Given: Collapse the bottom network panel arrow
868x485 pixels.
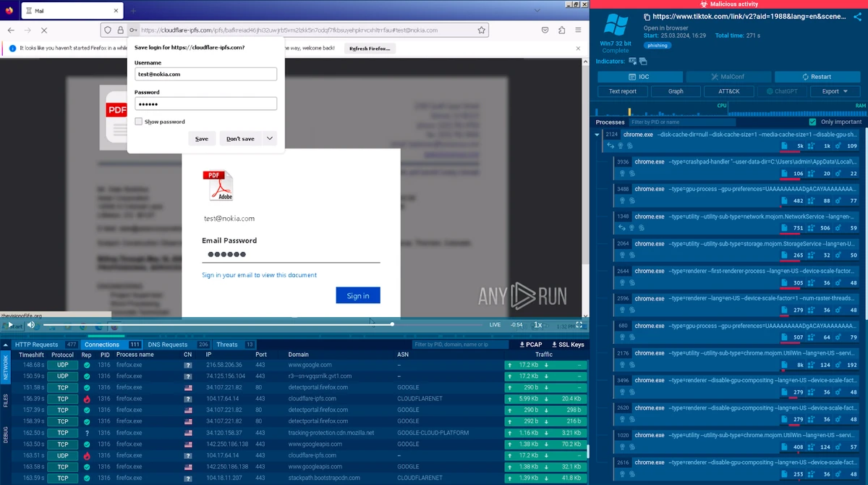Looking at the screenshot, I should tap(6, 344).
